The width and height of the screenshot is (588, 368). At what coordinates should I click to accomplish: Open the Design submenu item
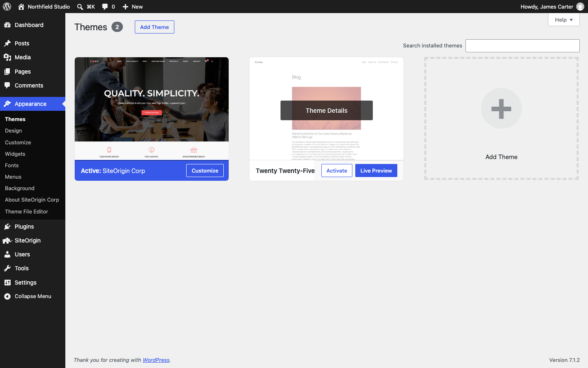coord(13,131)
